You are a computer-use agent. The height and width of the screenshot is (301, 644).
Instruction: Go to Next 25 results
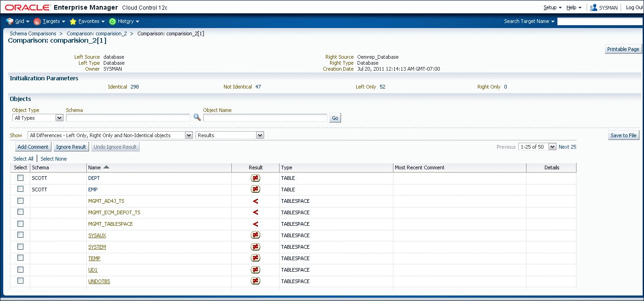[567, 147]
